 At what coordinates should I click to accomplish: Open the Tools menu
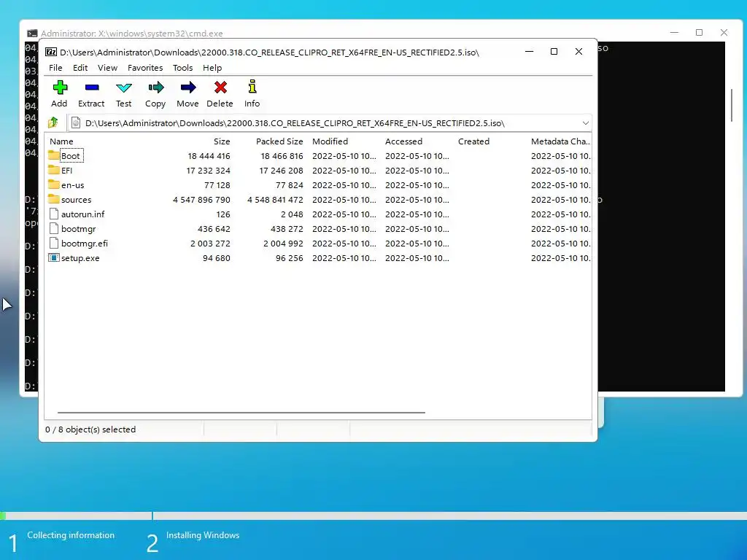(x=183, y=68)
